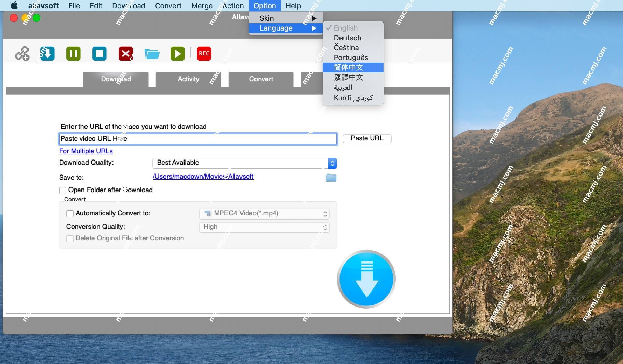Tick Automatically Convert to checkbox
The height and width of the screenshot is (364, 623).
coord(70,214)
